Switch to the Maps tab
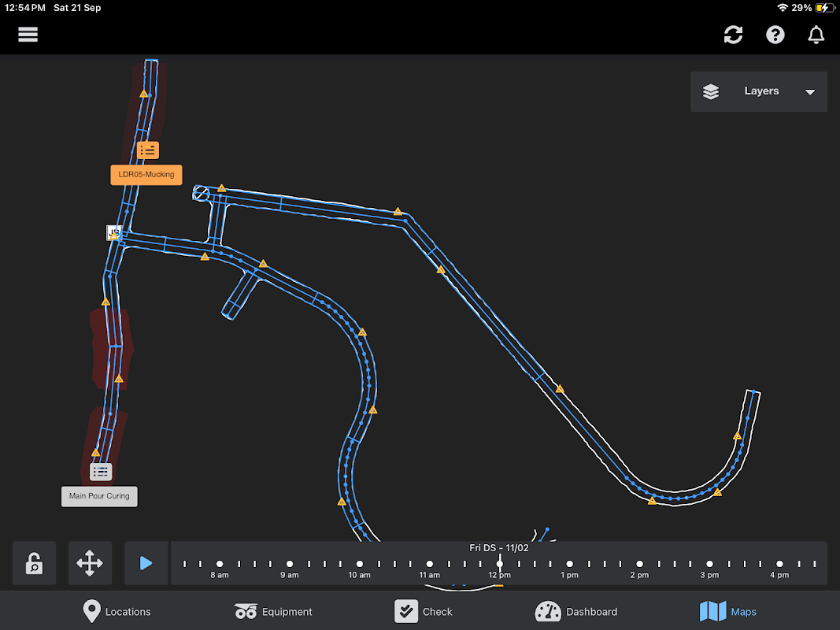This screenshot has height=630, width=840. click(x=728, y=611)
